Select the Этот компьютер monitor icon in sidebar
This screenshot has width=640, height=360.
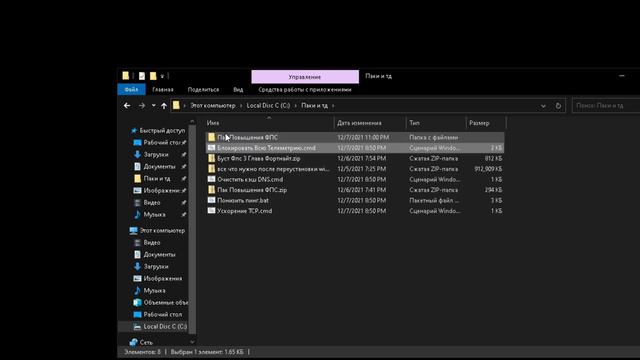pos(133,231)
